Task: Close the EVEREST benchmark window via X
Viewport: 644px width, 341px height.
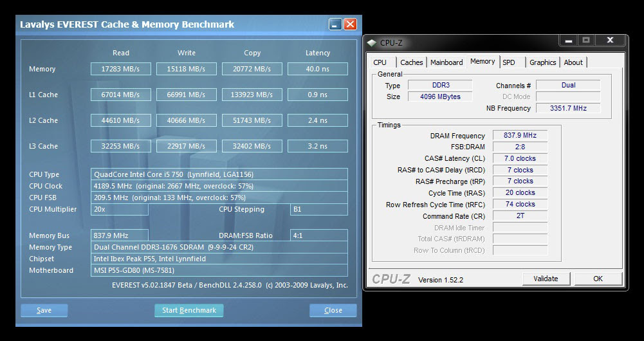Action: coord(350,24)
